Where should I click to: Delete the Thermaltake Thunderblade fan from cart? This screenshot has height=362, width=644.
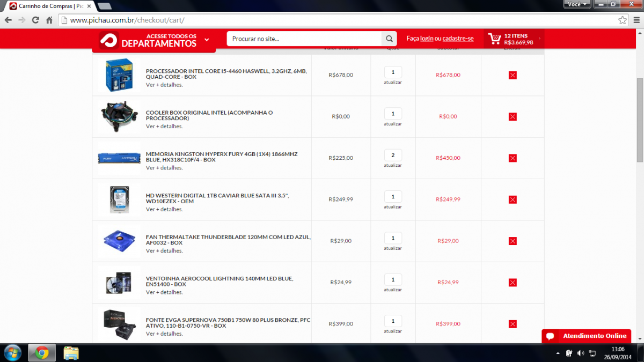click(513, 241)
